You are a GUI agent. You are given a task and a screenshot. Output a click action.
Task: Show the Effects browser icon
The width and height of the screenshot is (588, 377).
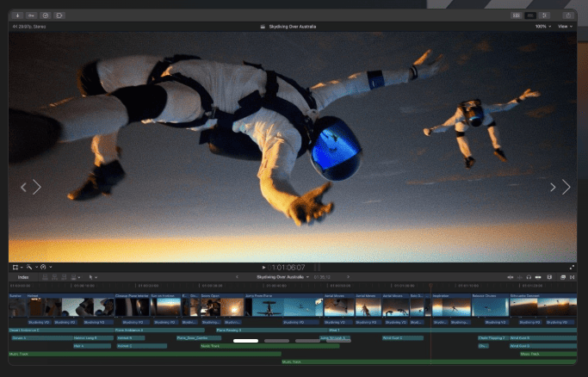point(562,277)
